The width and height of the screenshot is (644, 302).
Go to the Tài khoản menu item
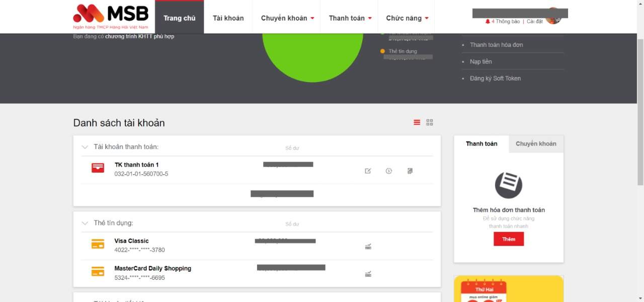coord(228,18)
